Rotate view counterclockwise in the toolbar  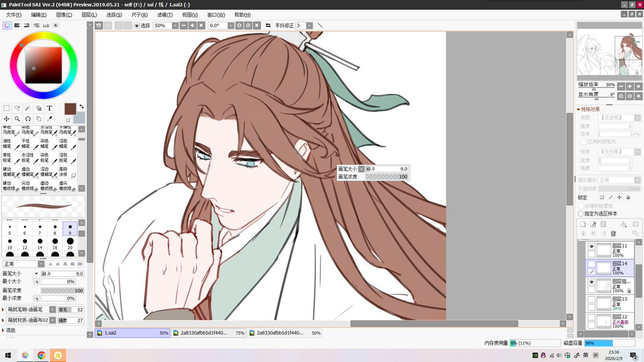point(239,25)
